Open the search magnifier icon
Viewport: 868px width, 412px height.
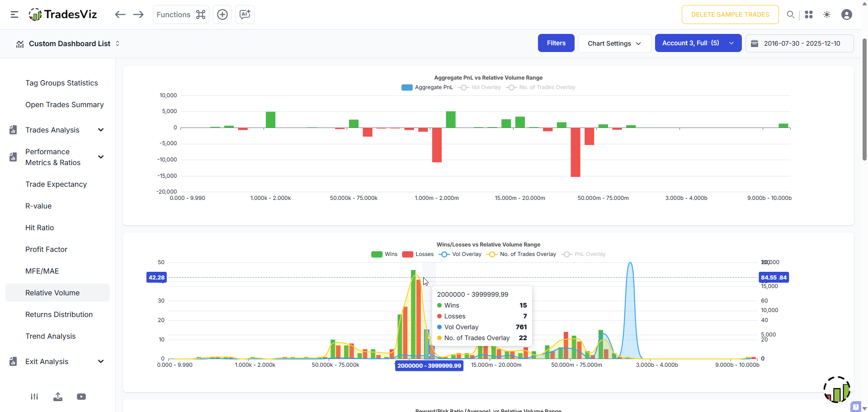[x=790, y=14]
